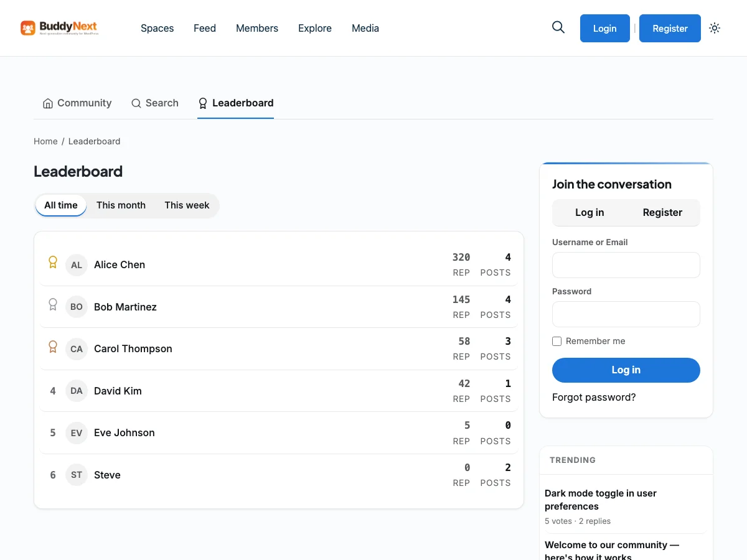Viewport: 747px width, 560px height.
Task: Click the 5 votes · 2 replies text
Action: (578, 521)
